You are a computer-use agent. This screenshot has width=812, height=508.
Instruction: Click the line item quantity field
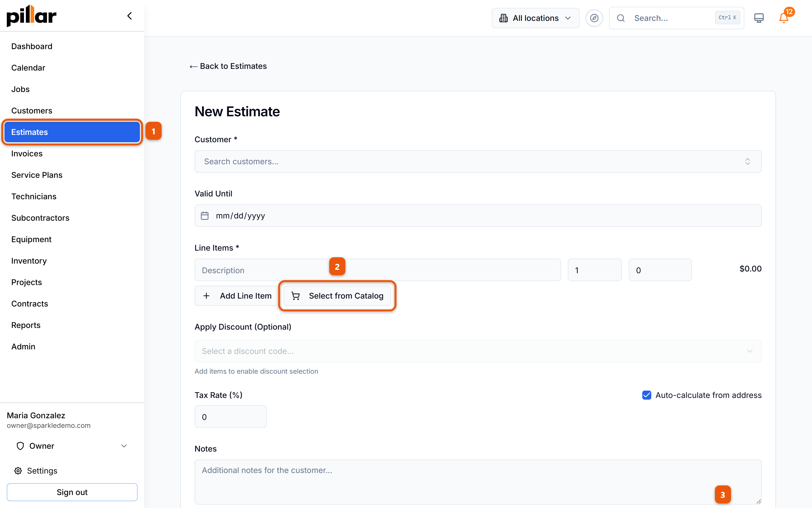click(595, 270)
